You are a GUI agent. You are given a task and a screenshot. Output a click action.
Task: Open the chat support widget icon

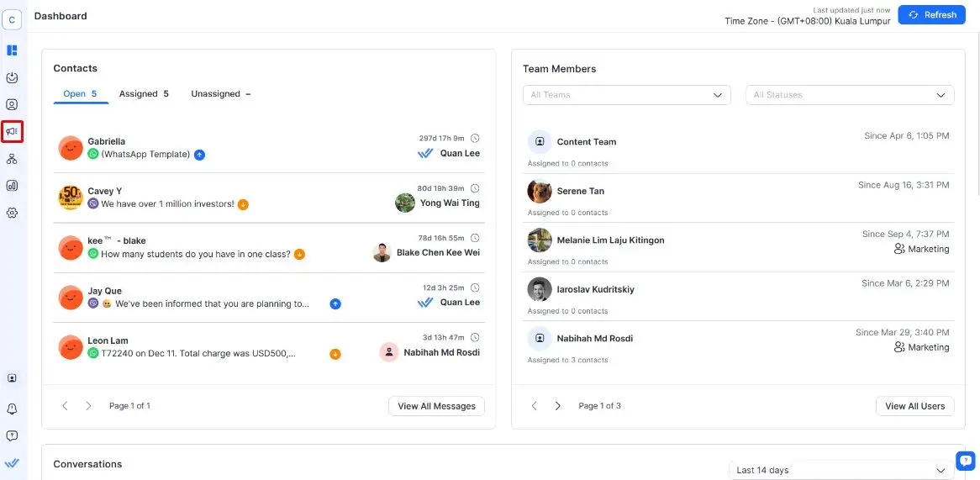[966, 460]
